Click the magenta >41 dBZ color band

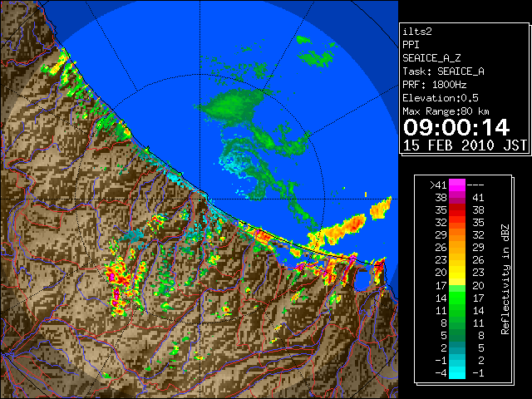(x=456, y=185)
